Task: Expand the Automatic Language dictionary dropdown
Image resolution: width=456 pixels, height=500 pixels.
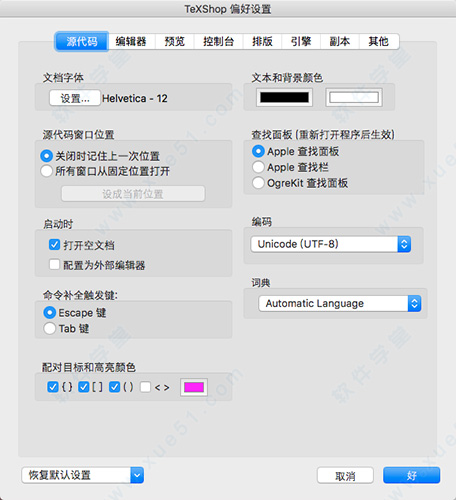Action: (x=340, y=304)
